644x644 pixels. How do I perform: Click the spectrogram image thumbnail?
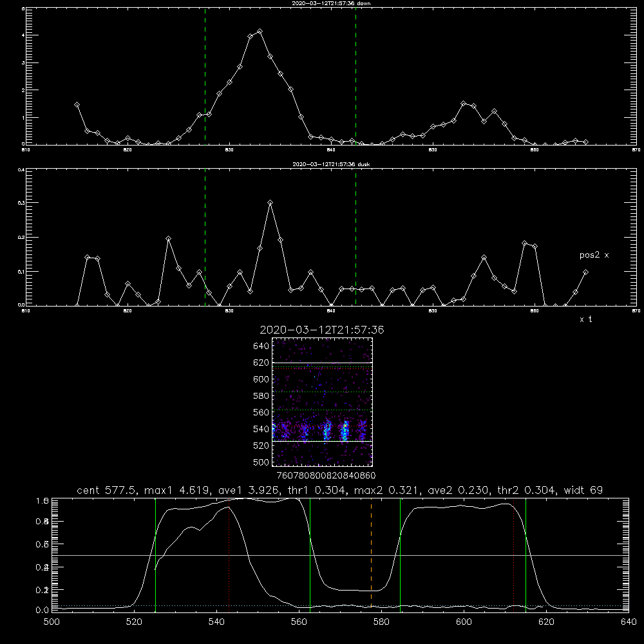point(322,402)
